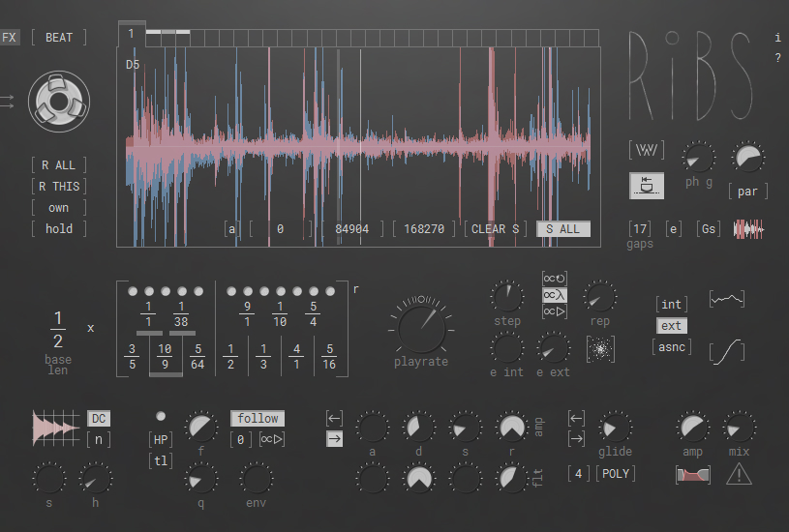The height and width of the screenshot is (532, 789).
Task: Open the FX tab
Action: coord(10,38)
